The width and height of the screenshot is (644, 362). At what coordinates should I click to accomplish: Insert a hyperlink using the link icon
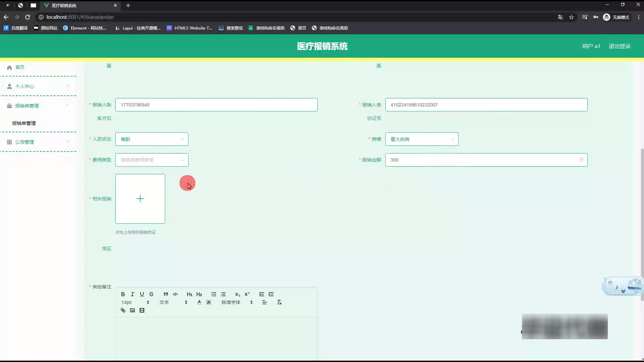(123, 310)
